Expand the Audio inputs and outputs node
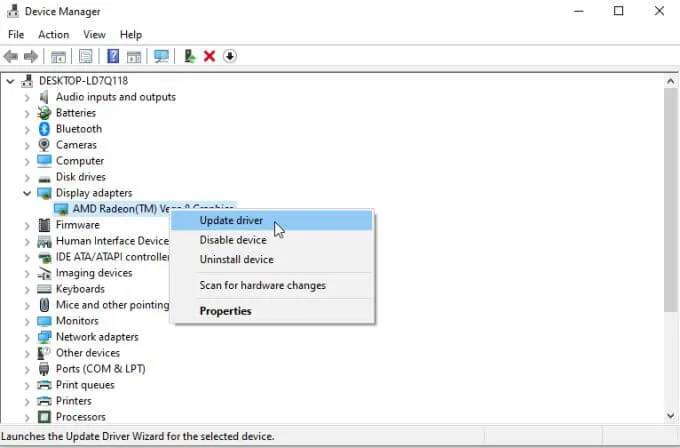Image resolution: width=680 pixels, height=448 pixels. tap(27, 97)
